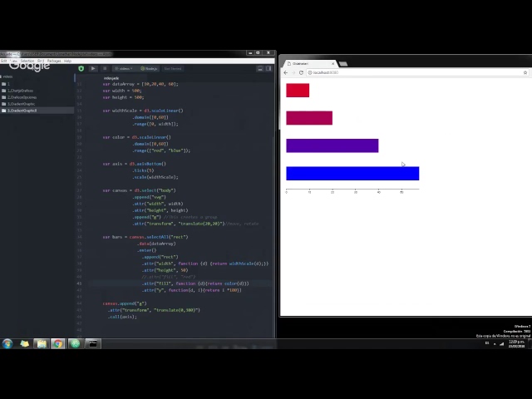
Task: Click the .attr("fill", function...) code line
Action: click(195, 283)
